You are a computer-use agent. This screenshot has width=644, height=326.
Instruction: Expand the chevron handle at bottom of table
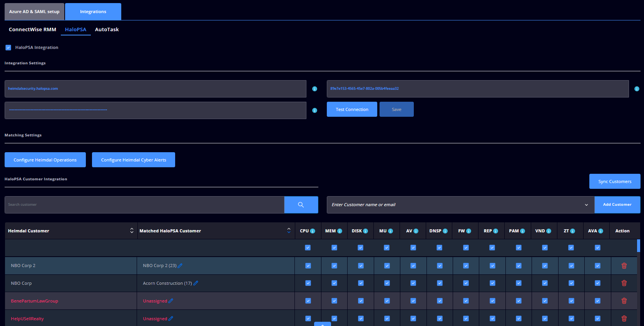click(x=323, y=324)
